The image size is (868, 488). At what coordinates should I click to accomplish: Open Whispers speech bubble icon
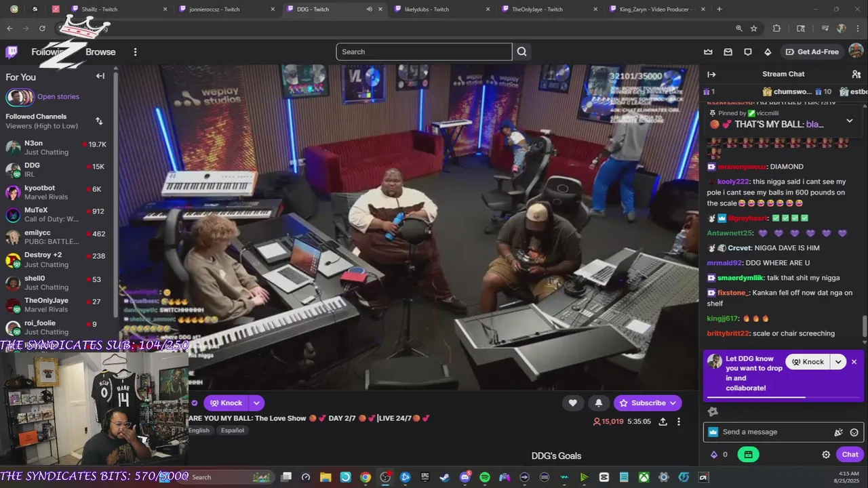click(748, 52)
